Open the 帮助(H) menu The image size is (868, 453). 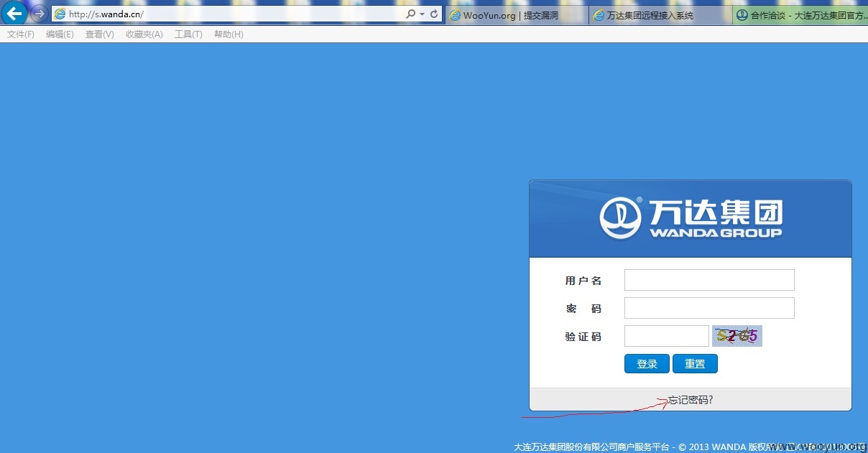228,34
